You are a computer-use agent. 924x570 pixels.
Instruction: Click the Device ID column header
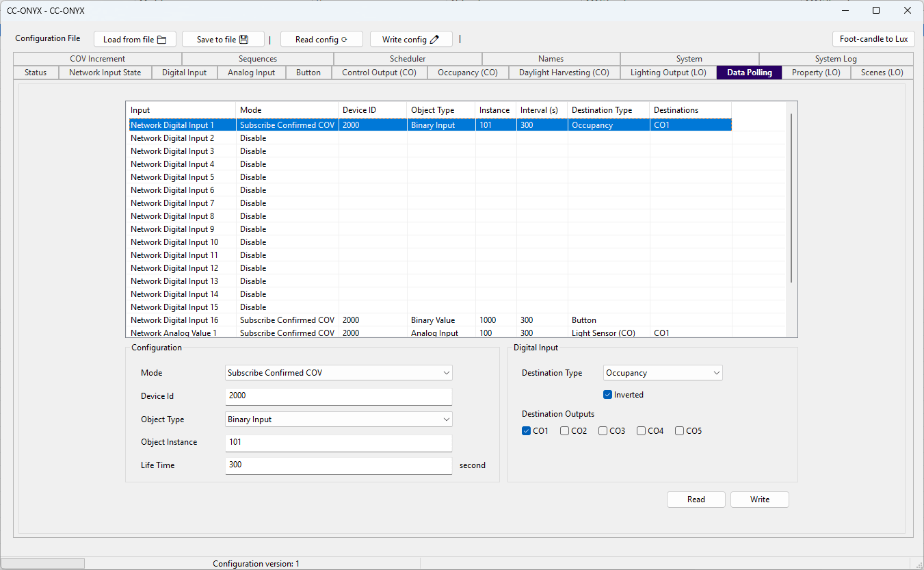373,110
